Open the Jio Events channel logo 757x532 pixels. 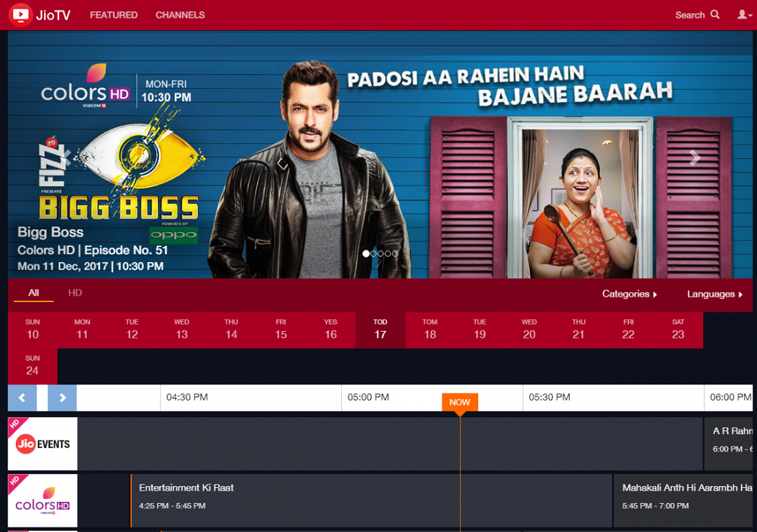43,444
